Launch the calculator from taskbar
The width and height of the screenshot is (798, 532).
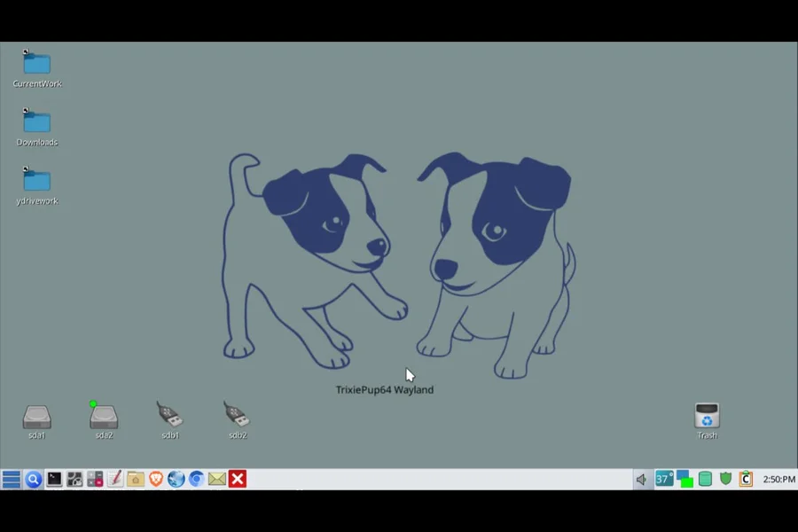pyautogui.click(x=95, y=479)
